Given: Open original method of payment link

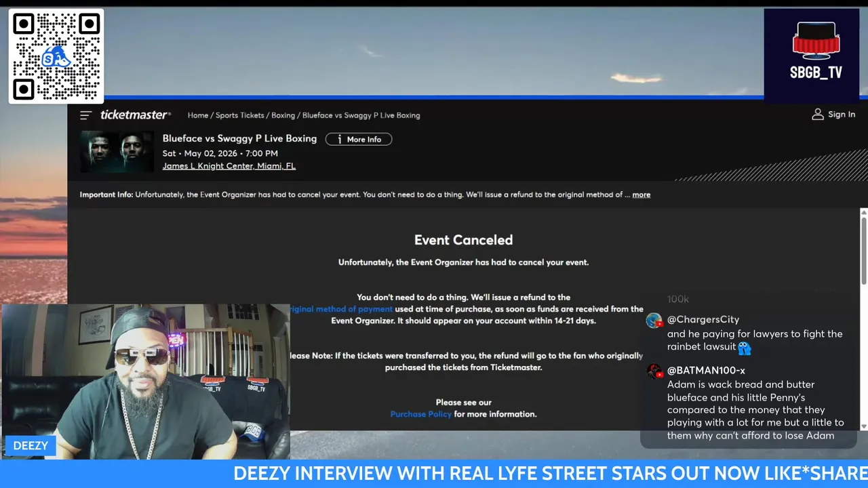Looking at the screenshot, I should [x=341, y=309].
